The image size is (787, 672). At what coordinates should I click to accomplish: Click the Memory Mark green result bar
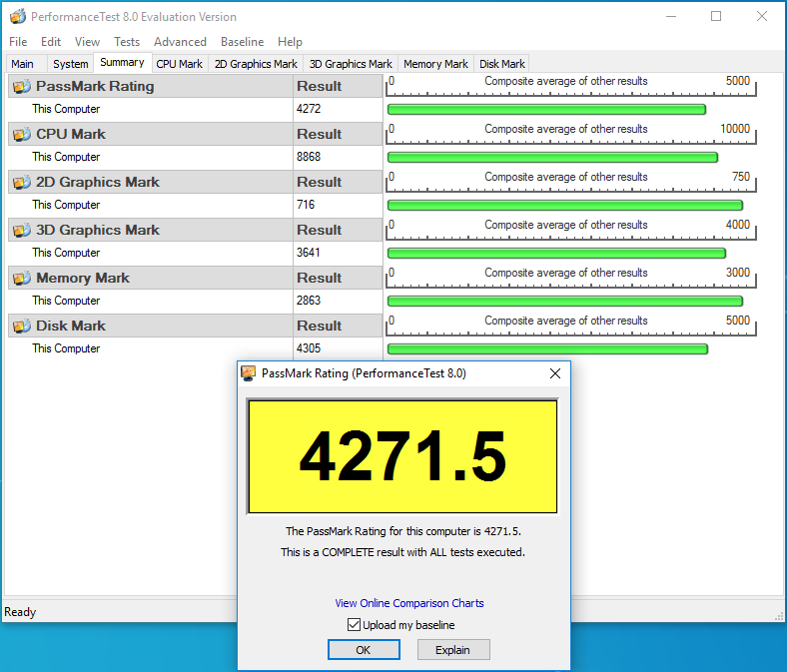(x=565, y=302)
